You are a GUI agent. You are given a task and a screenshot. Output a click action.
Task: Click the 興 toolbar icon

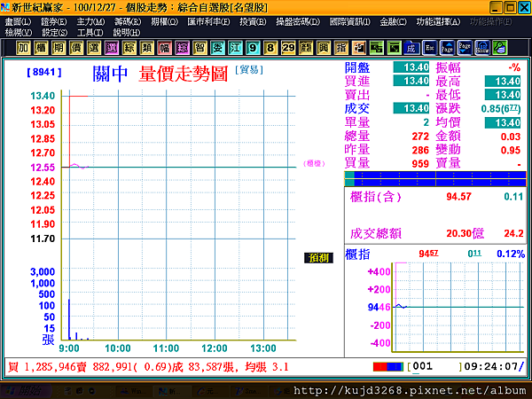click(x=324, y=48)
